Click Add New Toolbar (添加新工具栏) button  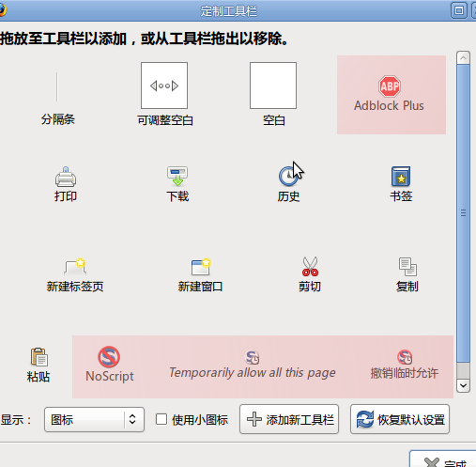[x=289, y=419]
